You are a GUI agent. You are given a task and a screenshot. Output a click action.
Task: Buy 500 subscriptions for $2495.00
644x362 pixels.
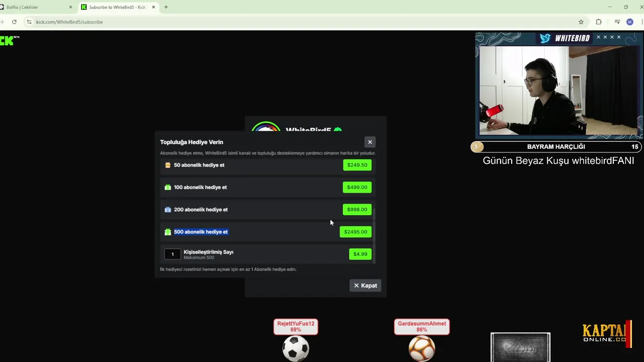pos(356,232)
